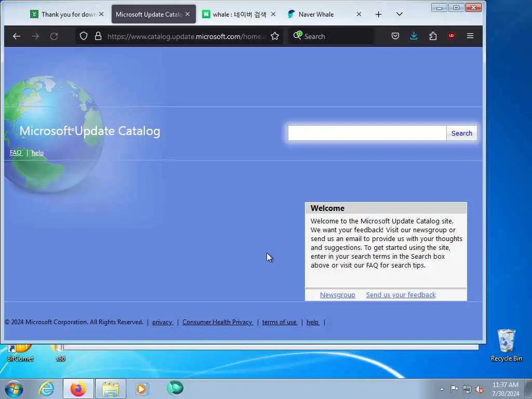Select the Microsoft Update Catalog tab
The image size is (532, 399).
[153, 14]
